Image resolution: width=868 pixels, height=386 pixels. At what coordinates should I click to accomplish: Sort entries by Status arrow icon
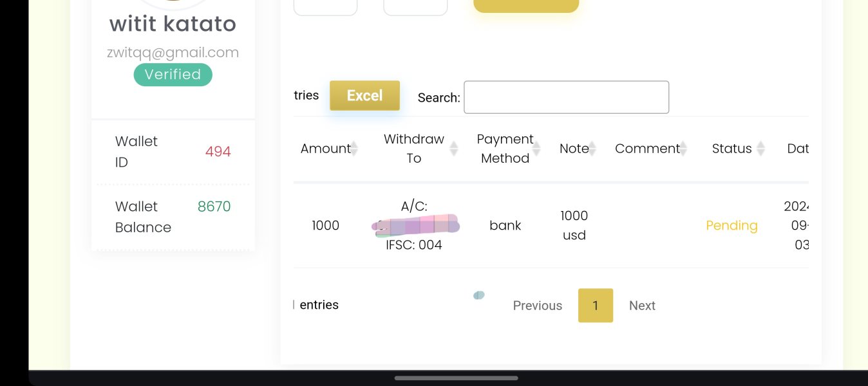click(760, 149)
